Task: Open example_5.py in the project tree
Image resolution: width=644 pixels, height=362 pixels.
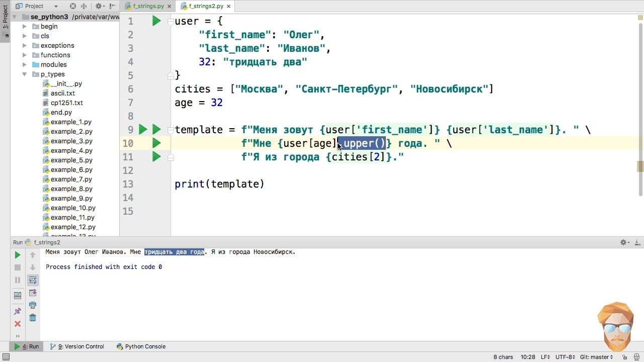Action: (71, 160)
